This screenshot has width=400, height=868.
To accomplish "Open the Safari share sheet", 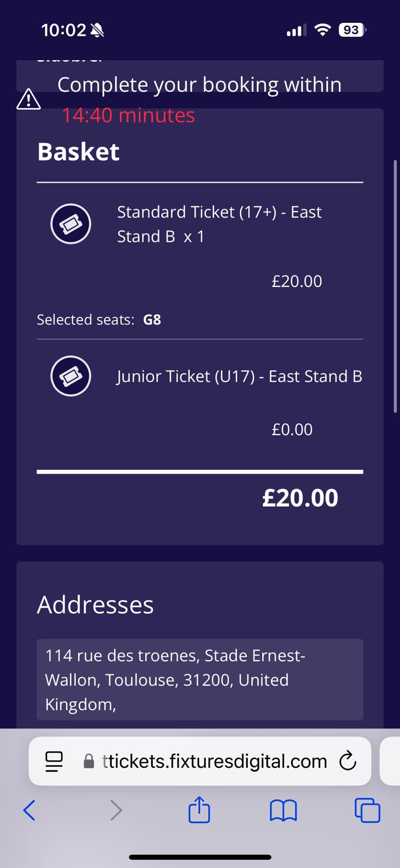I will [199, 810].
